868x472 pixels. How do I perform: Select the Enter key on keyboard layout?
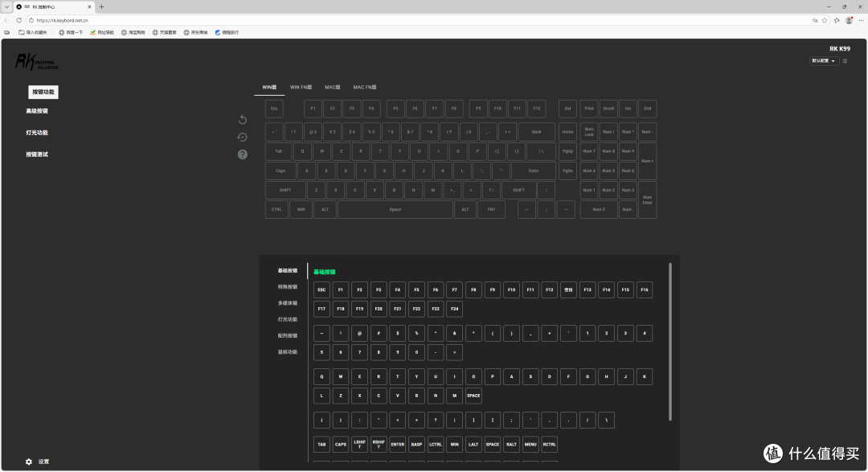click(x=534, y=170)
